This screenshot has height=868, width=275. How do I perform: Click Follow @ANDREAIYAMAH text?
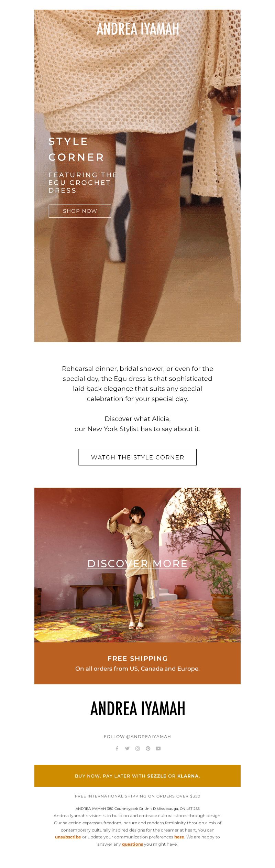137,736
